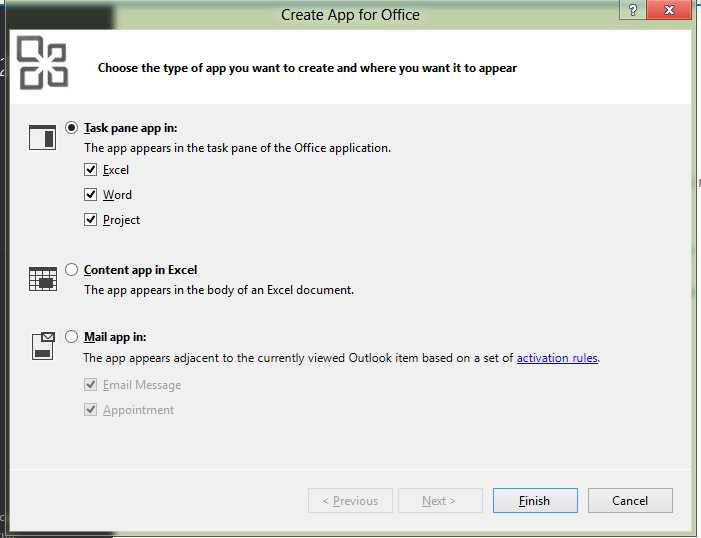
Task: Click the disabled Next button
Action: pos(440,500)
